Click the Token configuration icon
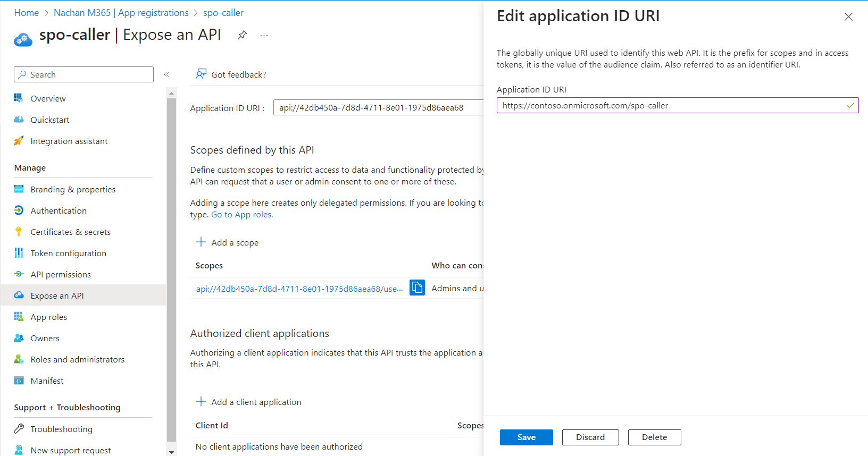868x456 pixels. (19, 253)
